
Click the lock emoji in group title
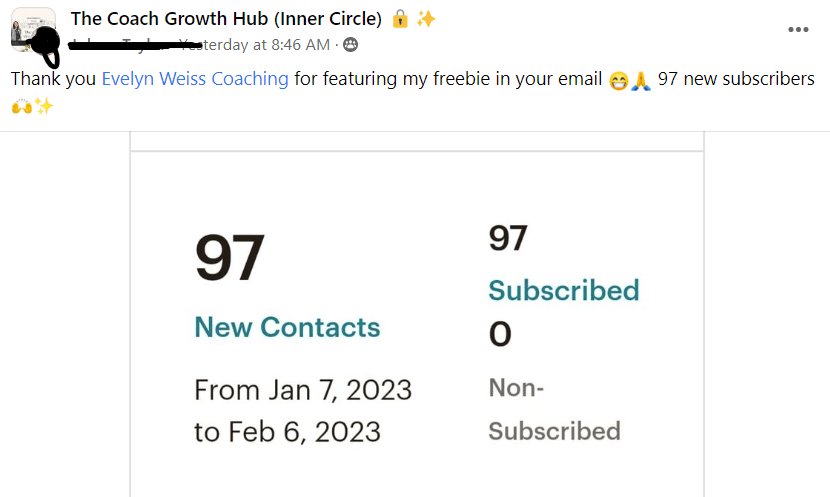(400, 19)
